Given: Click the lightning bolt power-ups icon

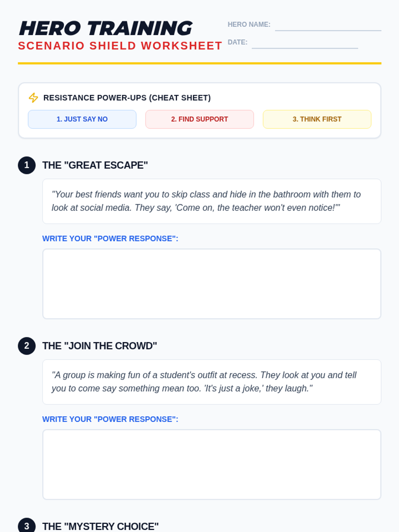Looking at the screenshot, I should click(x=33, y=98).
